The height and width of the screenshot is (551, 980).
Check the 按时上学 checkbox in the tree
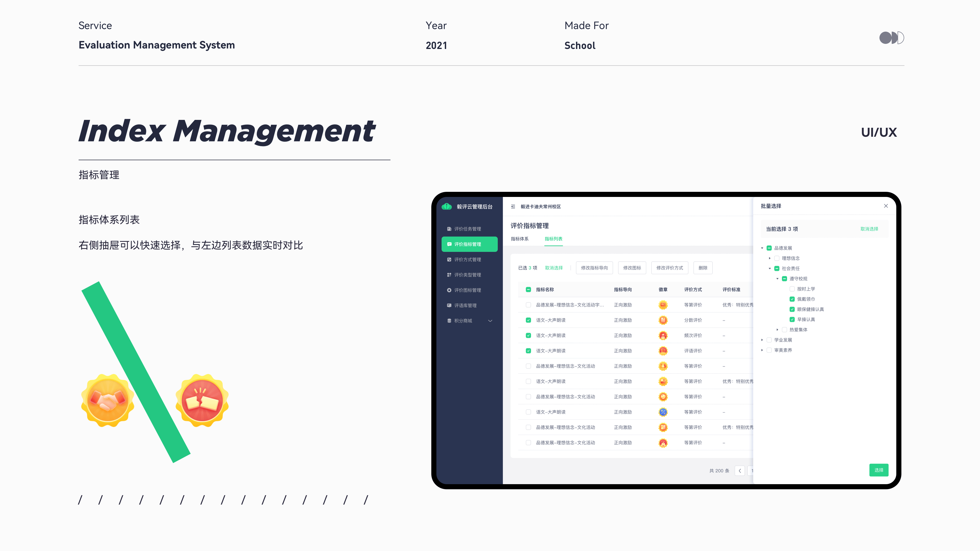tap(792, 289)
